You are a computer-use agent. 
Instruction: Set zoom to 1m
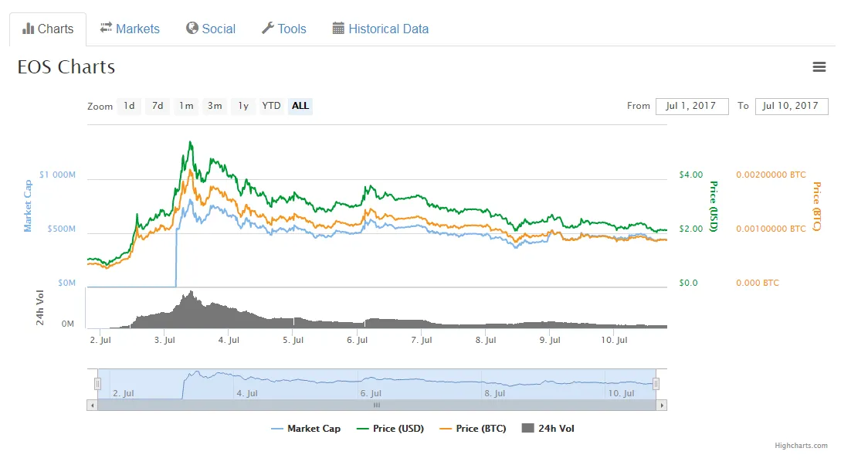coord(187,106)
